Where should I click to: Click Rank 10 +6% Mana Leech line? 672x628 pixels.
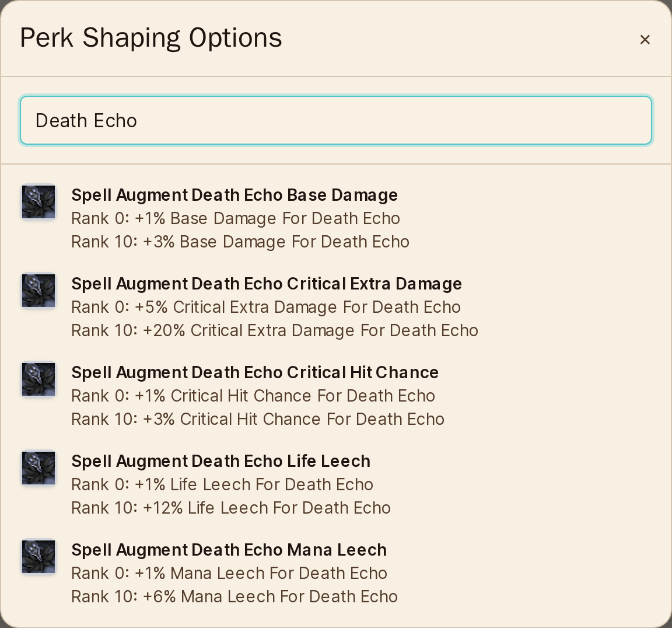(235, 596)
